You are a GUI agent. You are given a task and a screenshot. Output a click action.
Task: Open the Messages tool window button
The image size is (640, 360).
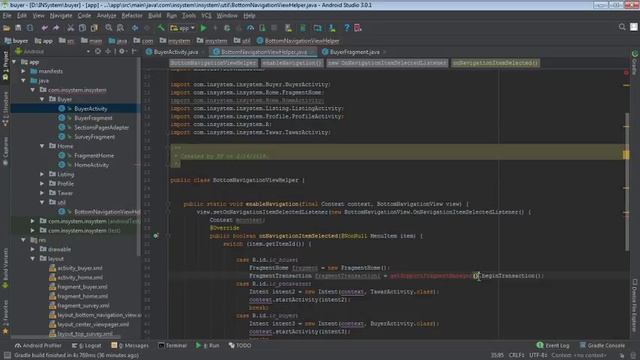(x=130, y=346)
